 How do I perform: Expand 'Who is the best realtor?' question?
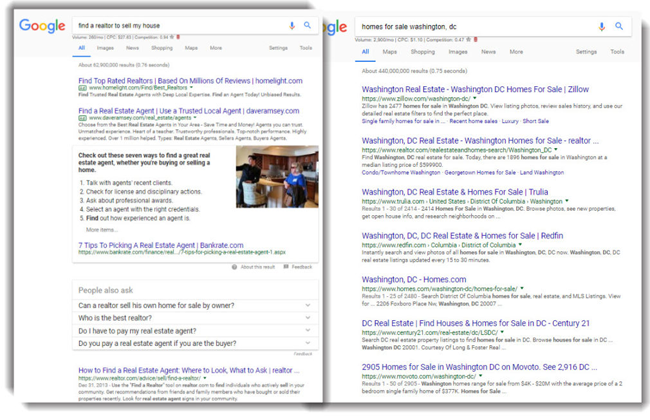195,318
